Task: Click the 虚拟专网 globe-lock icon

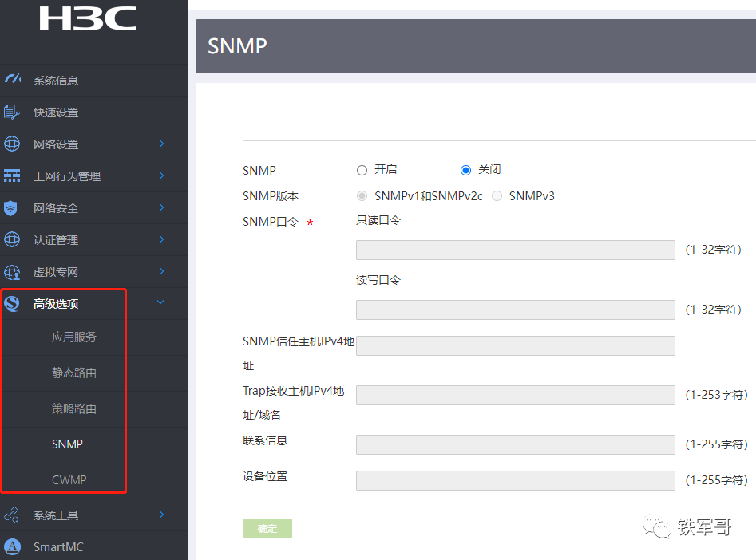Action: tap(12, 272)
